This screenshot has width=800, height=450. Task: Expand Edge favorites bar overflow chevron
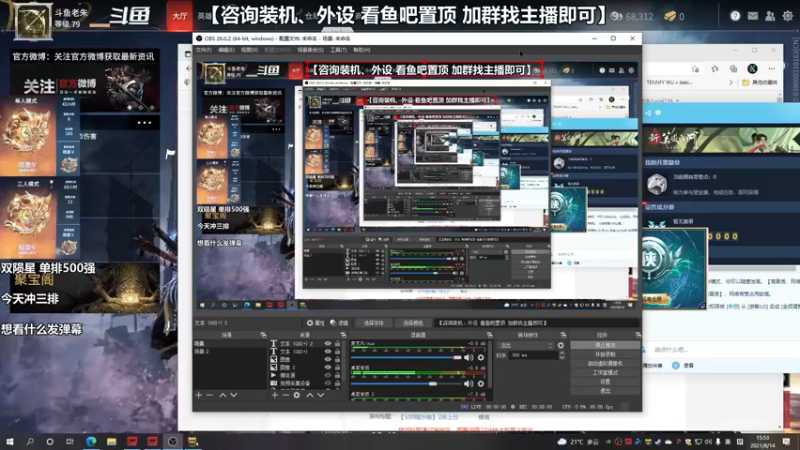click(731, 82)
